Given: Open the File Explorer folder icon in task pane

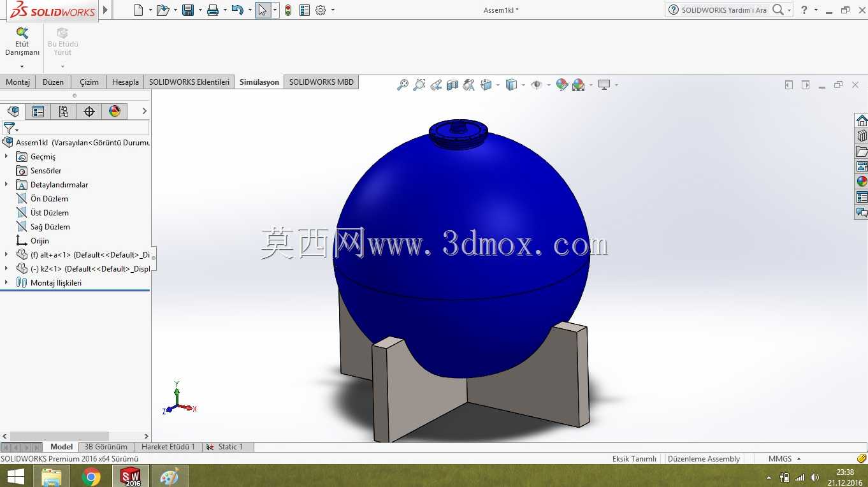Looking at the screenshot, I should pos(862,151).
